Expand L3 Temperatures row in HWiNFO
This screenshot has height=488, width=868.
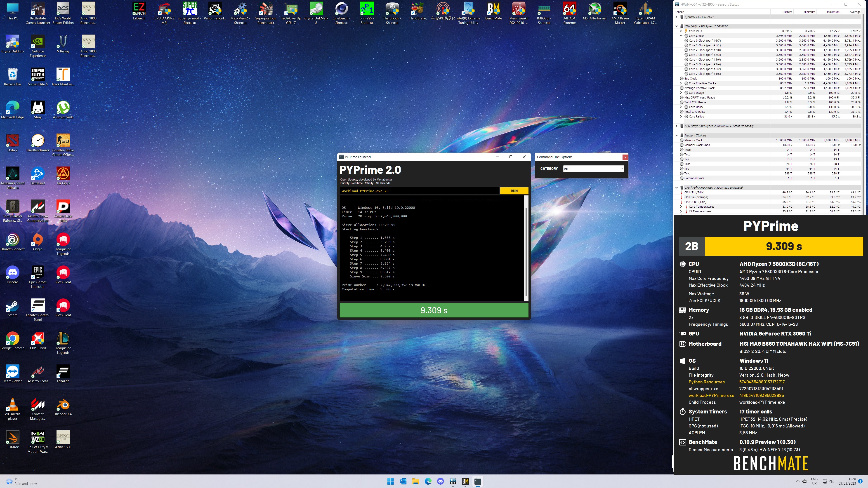681,211
